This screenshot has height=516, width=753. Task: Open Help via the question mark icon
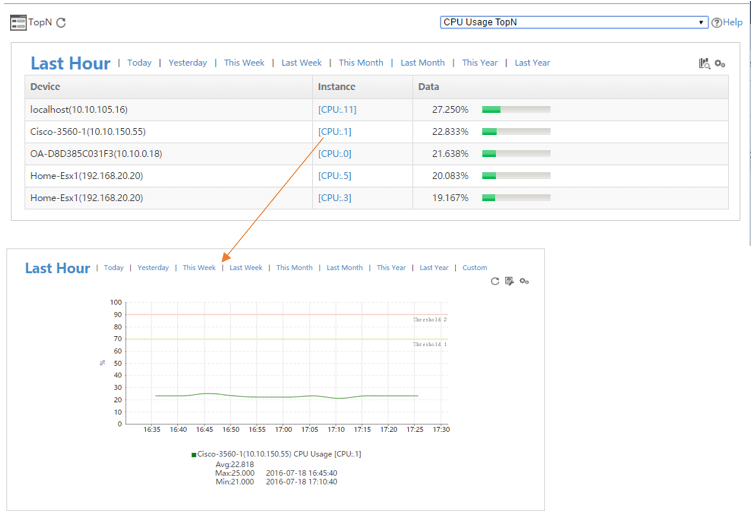click(x=716, y=22)
